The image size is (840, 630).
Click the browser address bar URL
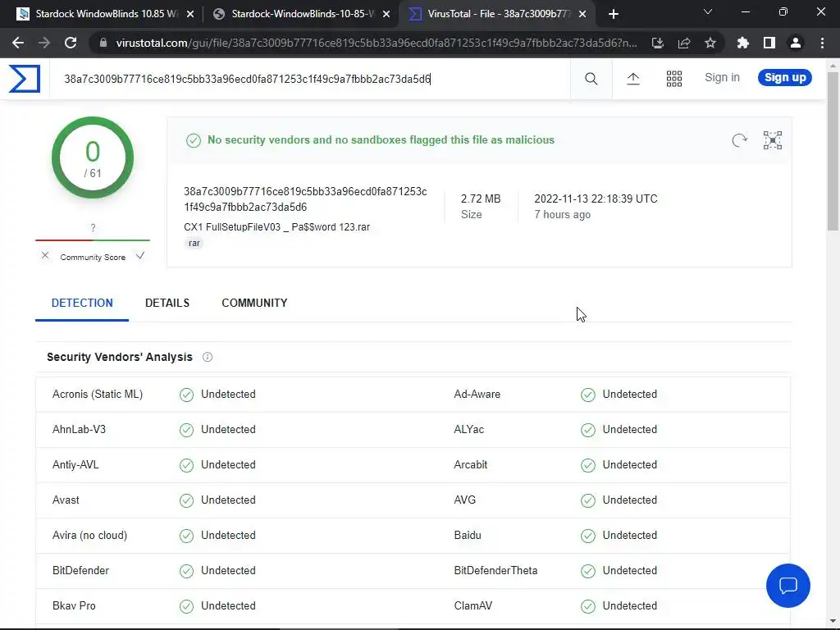point(376,43)
